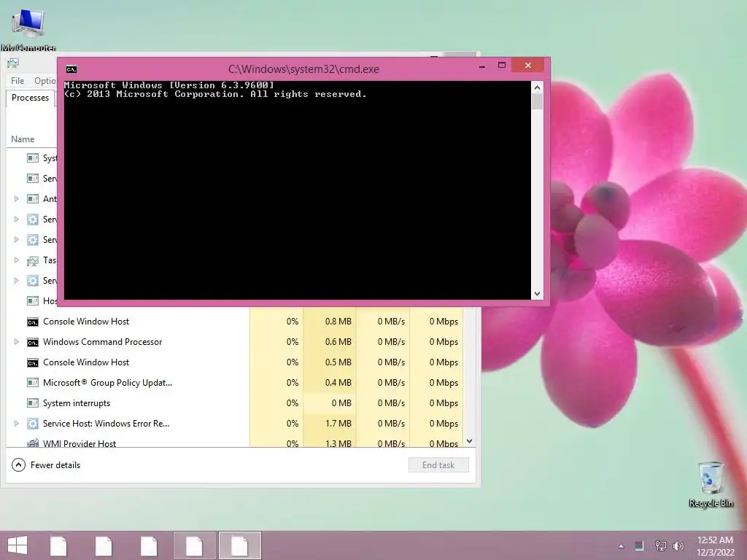Viewport: 747px width, 560px height.
Task: Click the Service Host: Windows Error Re... gear icon
Action: [x=32, y=424]
